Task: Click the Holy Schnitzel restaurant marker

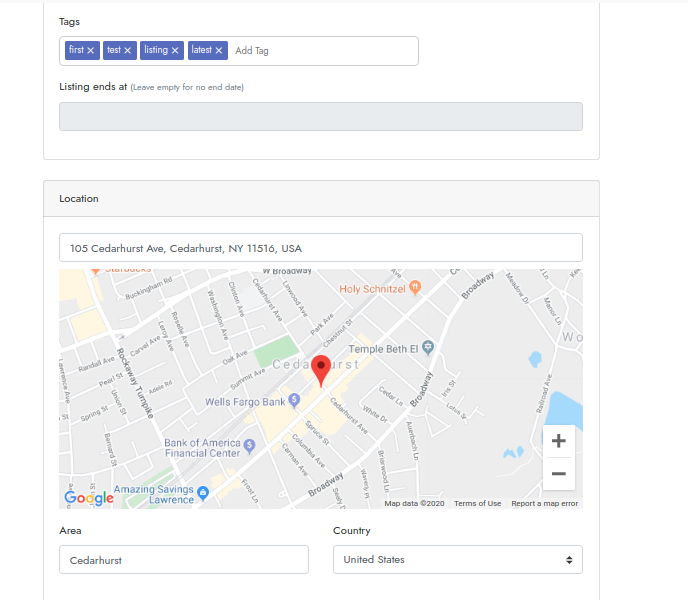Action: 415,287
